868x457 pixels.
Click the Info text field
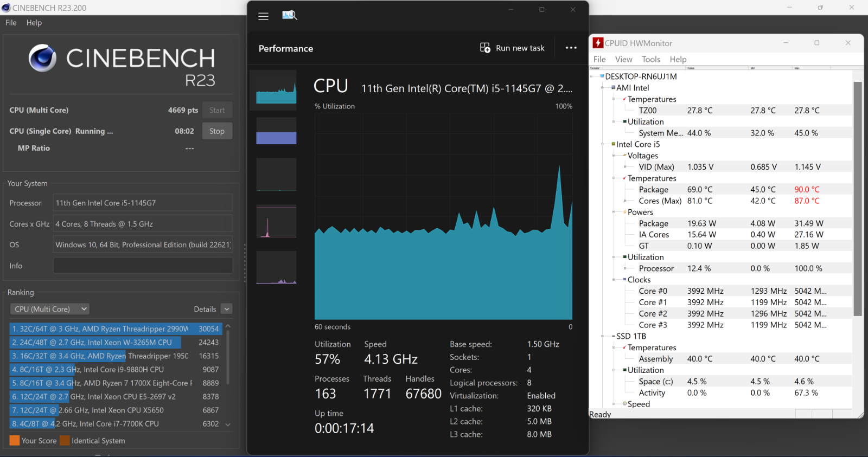[143, 266]
